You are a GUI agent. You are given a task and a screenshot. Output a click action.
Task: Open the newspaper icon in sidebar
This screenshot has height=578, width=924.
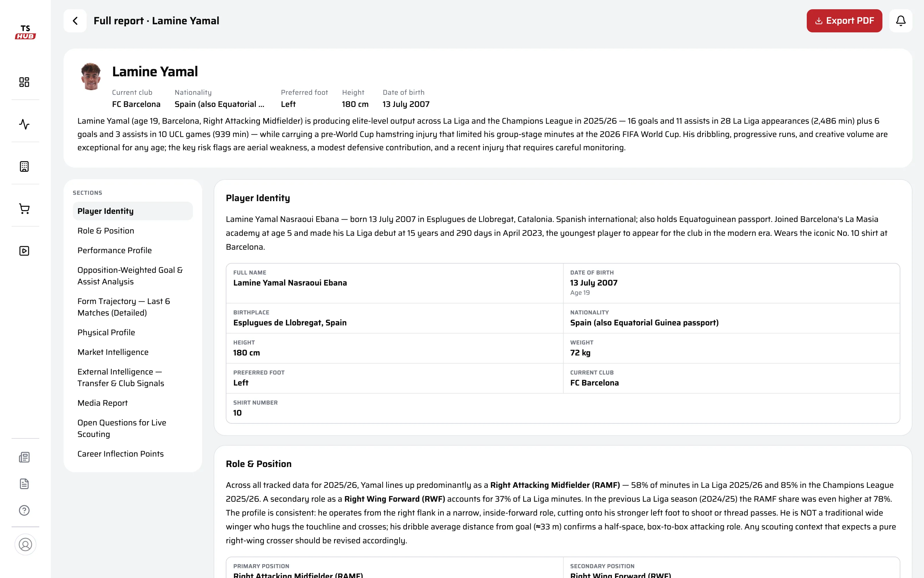[25, 457]
